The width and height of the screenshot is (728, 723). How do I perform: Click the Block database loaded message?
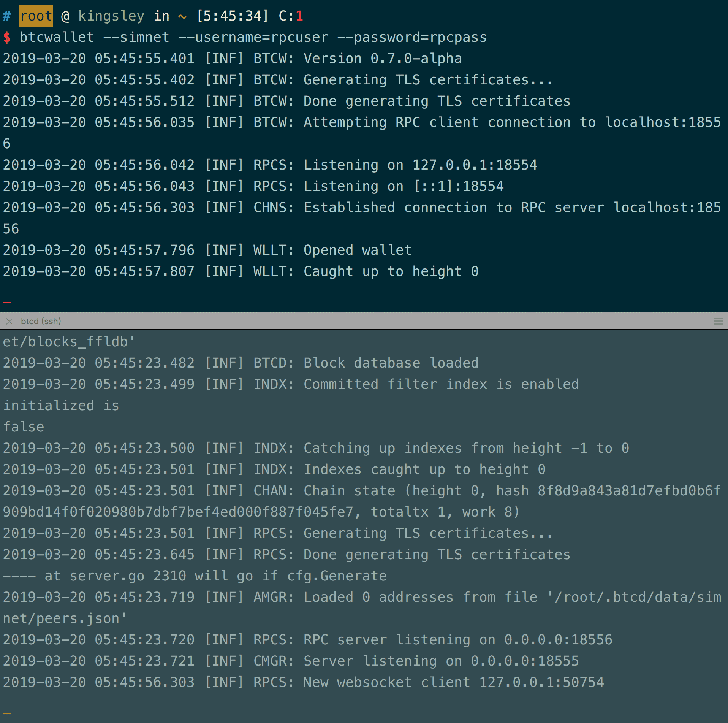tap(391, 363)
